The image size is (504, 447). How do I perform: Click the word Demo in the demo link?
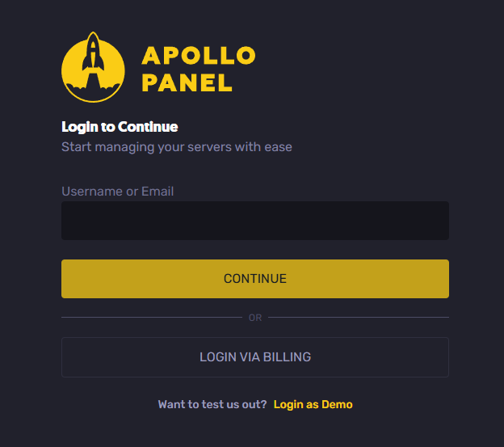pos(337,404)
